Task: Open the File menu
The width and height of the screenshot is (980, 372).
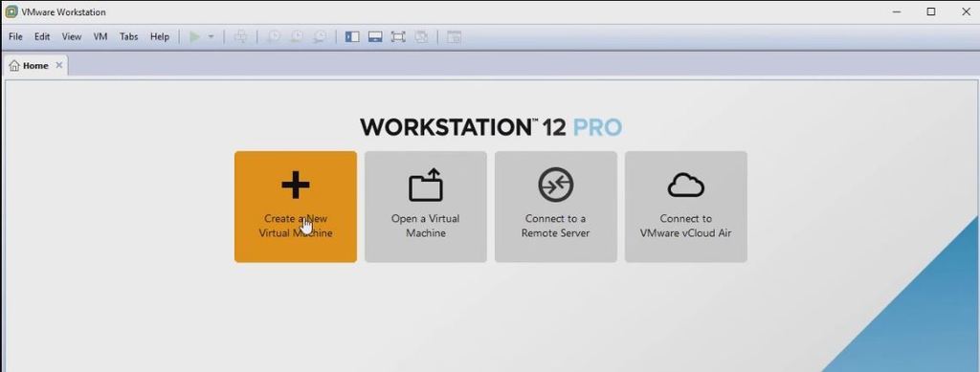Action: coord(15,37)
